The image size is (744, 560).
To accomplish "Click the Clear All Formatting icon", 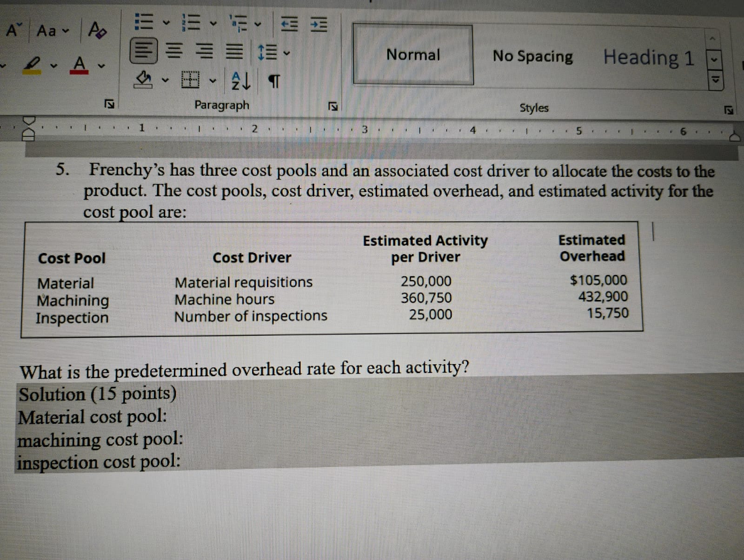I will (x=97, y=30).
